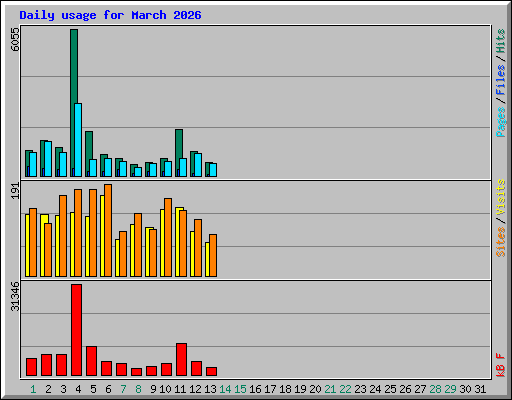Image resolution: width=512 pixels, height=400 pixels.
Task: Select day 10 on the x-axis
Action: coord(165,389)
